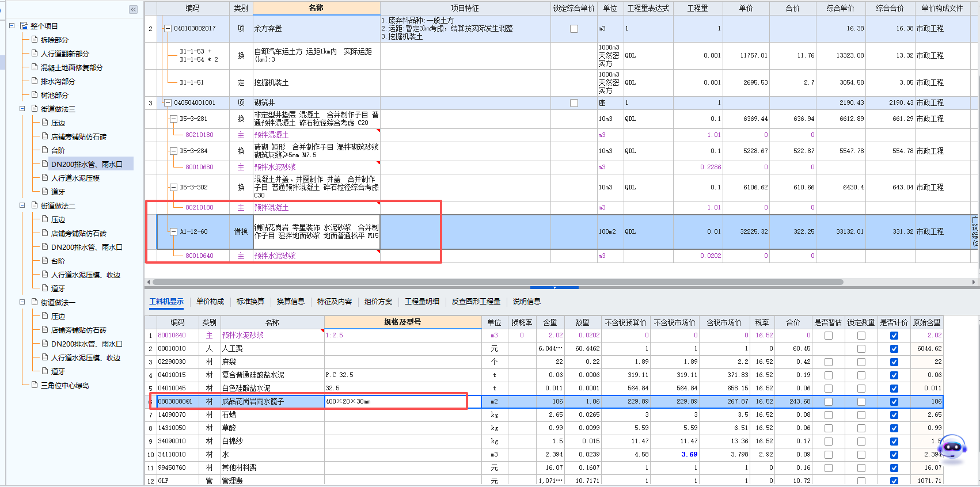
Task: Toggle 锁定数量 for 人工费 row
Action: (861, 348)
